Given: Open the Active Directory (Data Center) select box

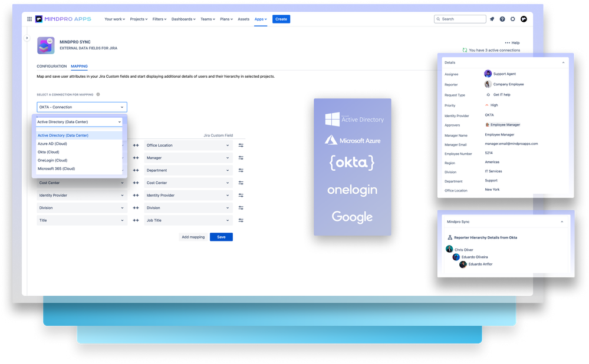Looking at the screenshot, I should click(79, 122).
